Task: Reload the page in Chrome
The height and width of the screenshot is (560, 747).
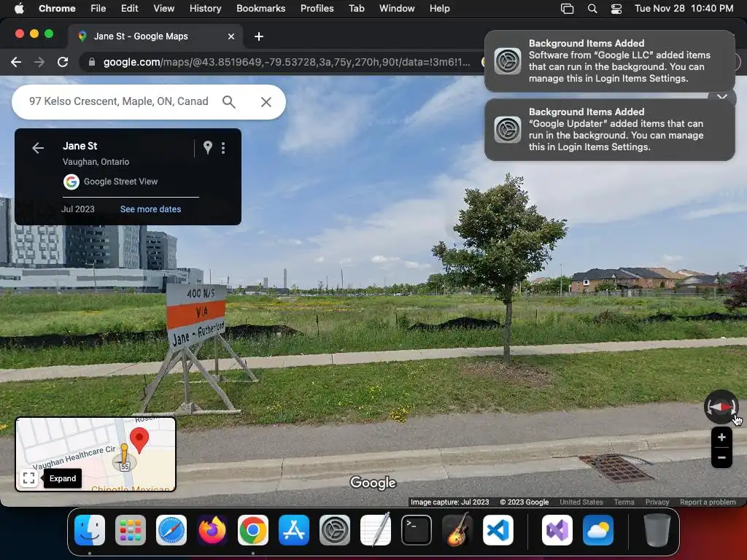Action: 63,62
